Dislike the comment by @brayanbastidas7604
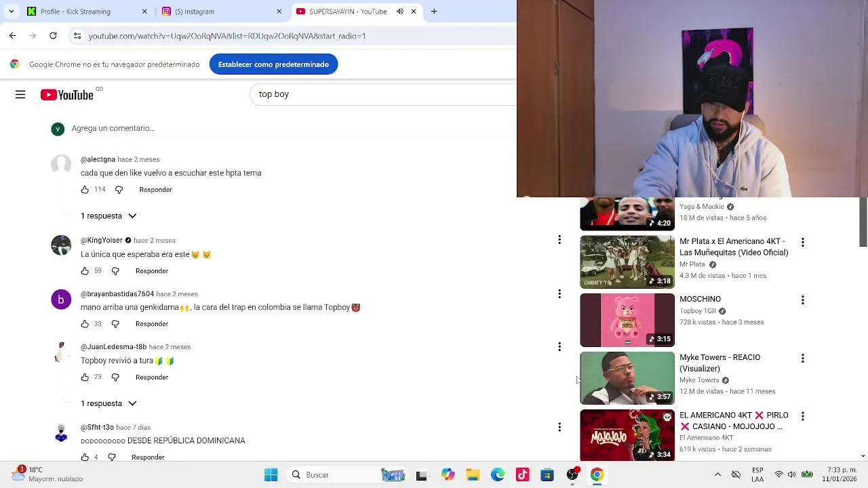The width and height of the screenshot is (868, 488). click(x=115, y=324)
